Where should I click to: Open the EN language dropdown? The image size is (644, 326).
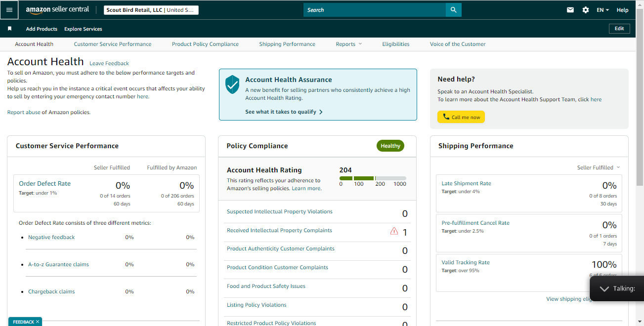(602, 10)
